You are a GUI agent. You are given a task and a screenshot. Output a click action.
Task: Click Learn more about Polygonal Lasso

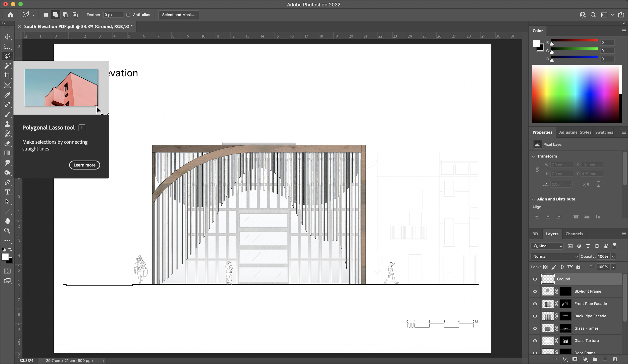pos(84,165)
